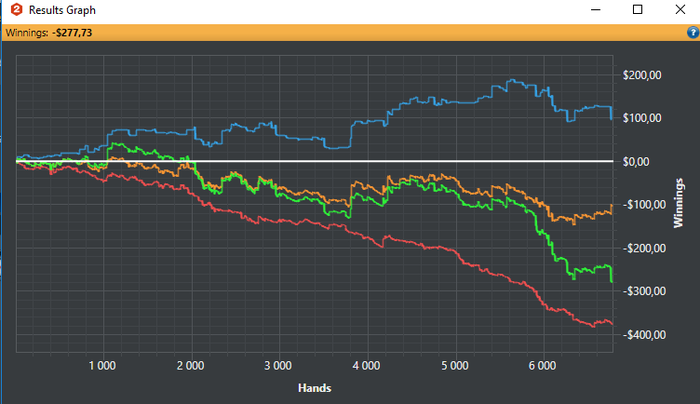Click the -$200,00 y-axis label

click(x=644, y=248)
